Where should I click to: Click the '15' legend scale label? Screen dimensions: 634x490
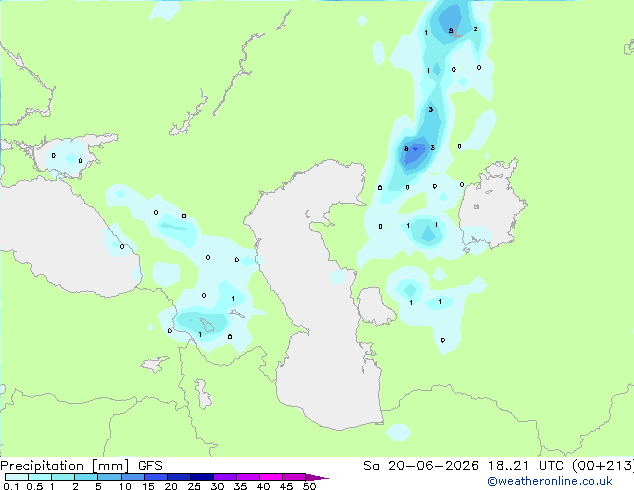(148, 486)
